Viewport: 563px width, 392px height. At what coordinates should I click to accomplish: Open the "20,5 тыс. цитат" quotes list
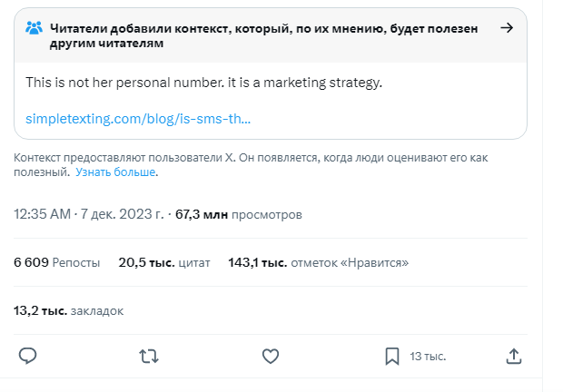[163, 263]
